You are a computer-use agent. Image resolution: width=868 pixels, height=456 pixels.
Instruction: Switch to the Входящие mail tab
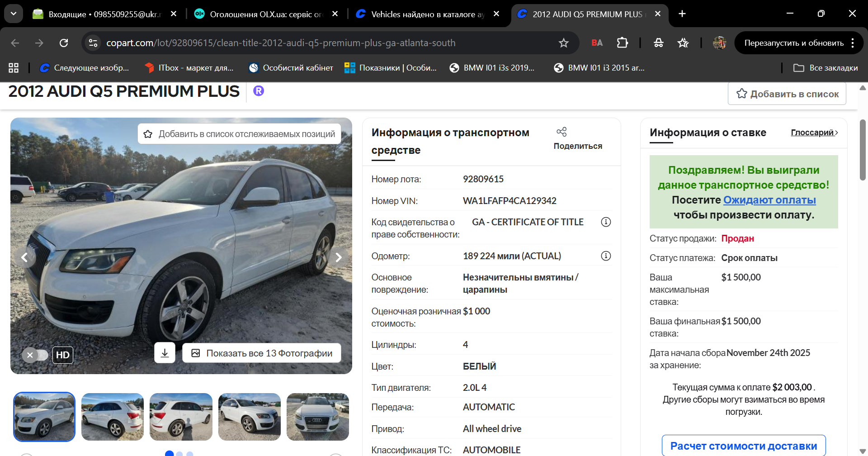pos(105,14)
